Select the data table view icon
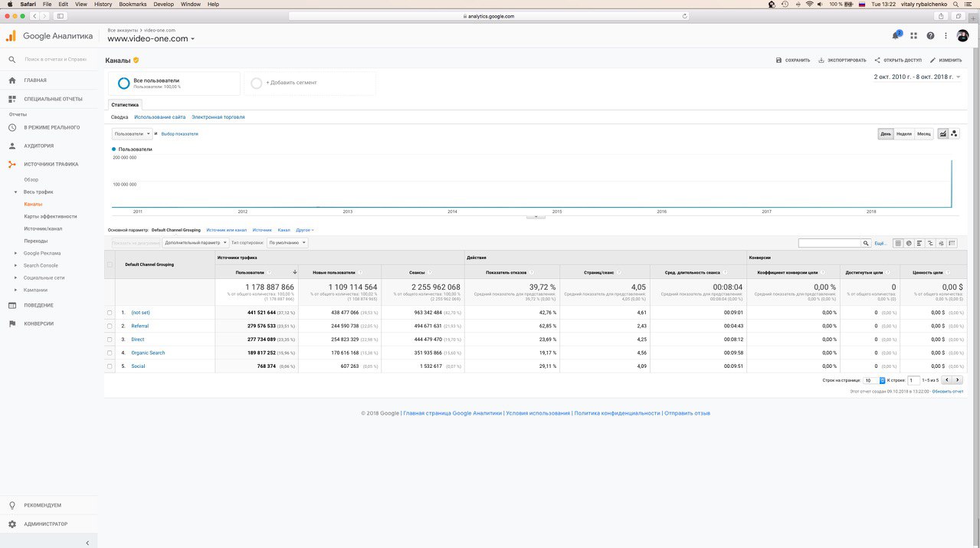Viewport: 980px width, 548px height. pos(897,243)
